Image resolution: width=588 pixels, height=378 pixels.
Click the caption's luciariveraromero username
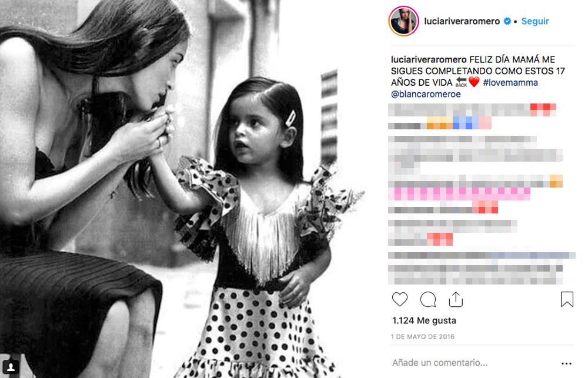pyautogui.click(x=429, y=59)
